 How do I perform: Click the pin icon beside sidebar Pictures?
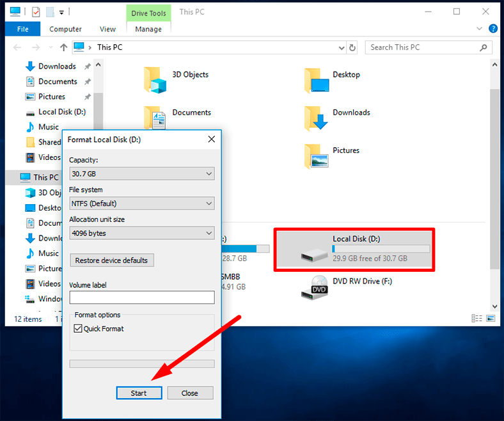[88, 97]
